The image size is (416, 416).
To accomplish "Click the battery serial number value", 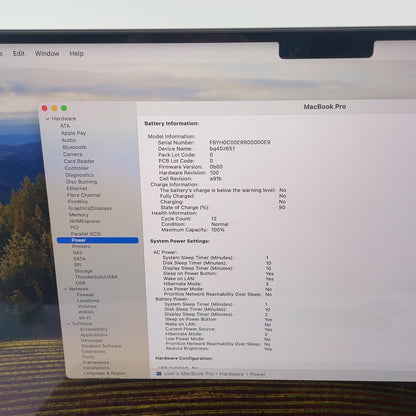I will pyautogui.click(x=240, y=142).
